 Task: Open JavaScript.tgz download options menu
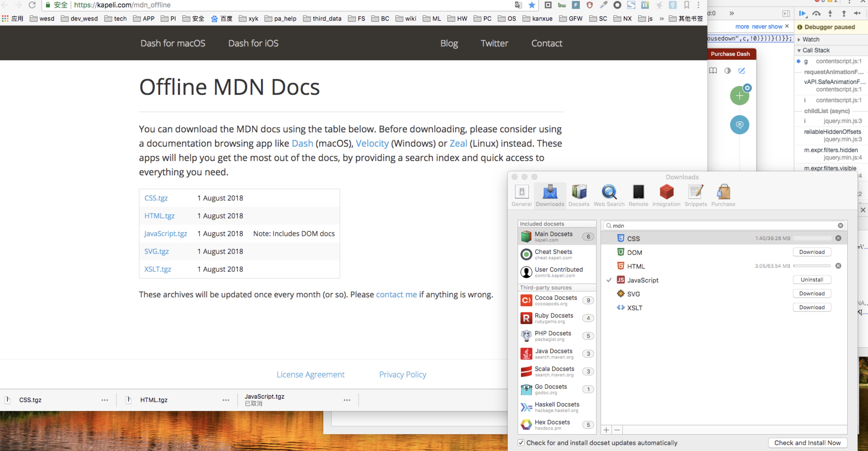click(347, 400)
